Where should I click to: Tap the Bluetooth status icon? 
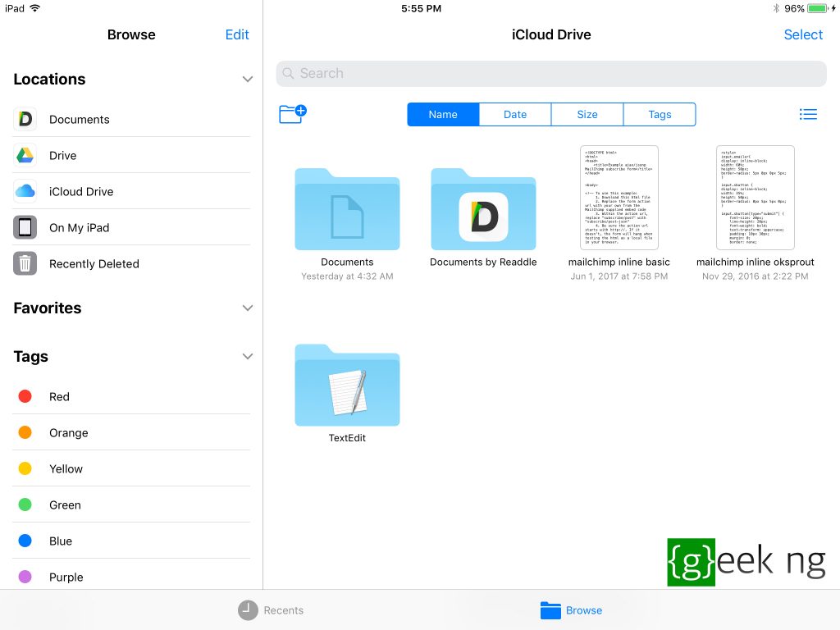point(776,8)
